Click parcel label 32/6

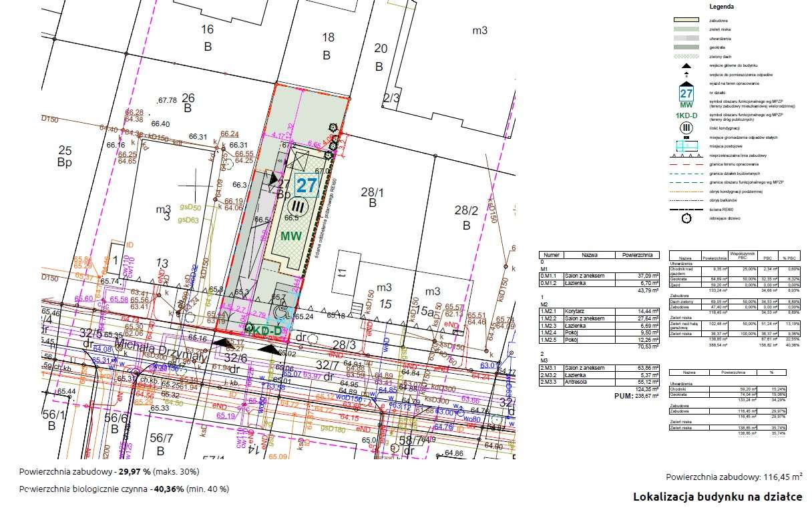tap(235, 358)
